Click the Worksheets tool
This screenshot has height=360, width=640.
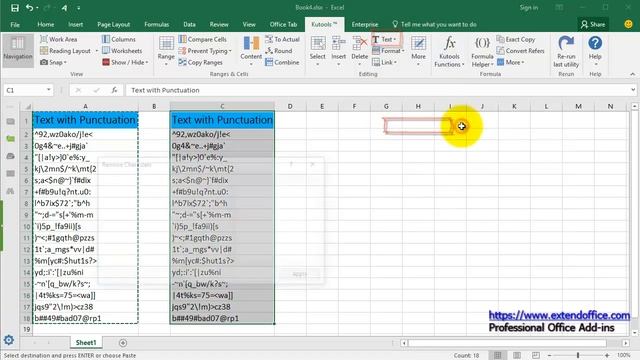pyautogui.click(x=122, y=51)
